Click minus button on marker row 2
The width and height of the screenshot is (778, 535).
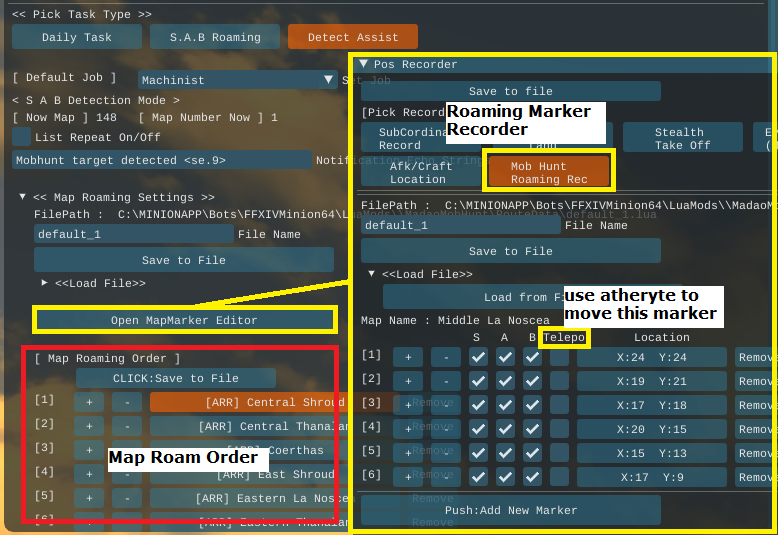pos(445,381)
